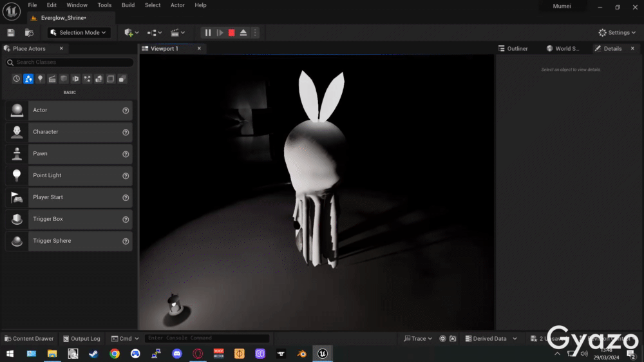644x362 pixels.
Task: Open Blender from the Windows taskbar
Action: (x=301, y=354)
